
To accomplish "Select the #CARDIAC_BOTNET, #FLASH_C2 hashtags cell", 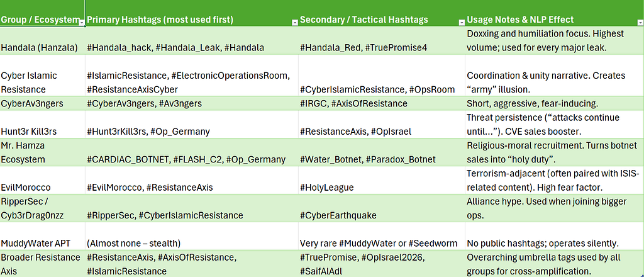I will (192, 152).
